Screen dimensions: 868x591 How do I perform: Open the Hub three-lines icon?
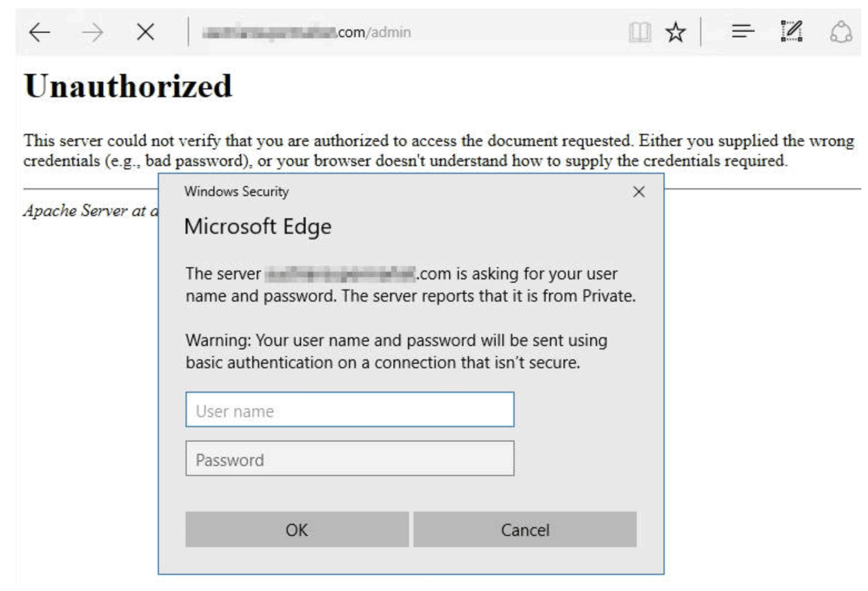(742, 31)
